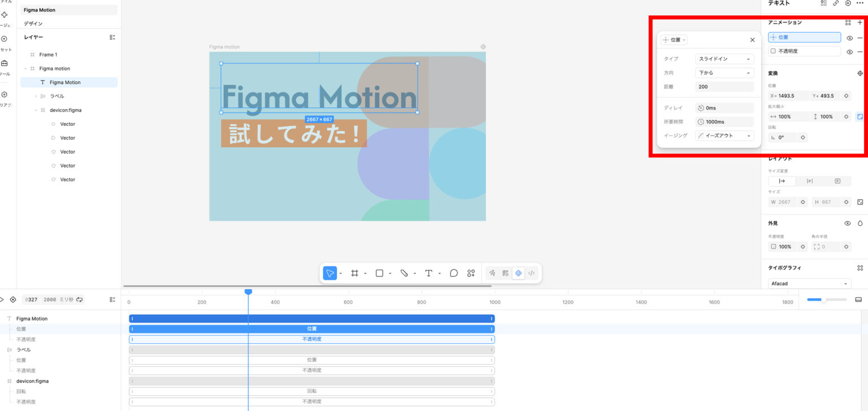868x411 pixels.
Task: Remove the 位置 animation with its minus
Action: pos(860,38)
